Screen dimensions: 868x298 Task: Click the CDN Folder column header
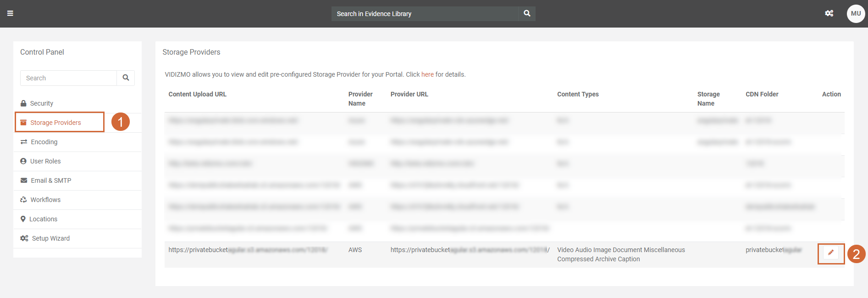[x=762, y=94]
